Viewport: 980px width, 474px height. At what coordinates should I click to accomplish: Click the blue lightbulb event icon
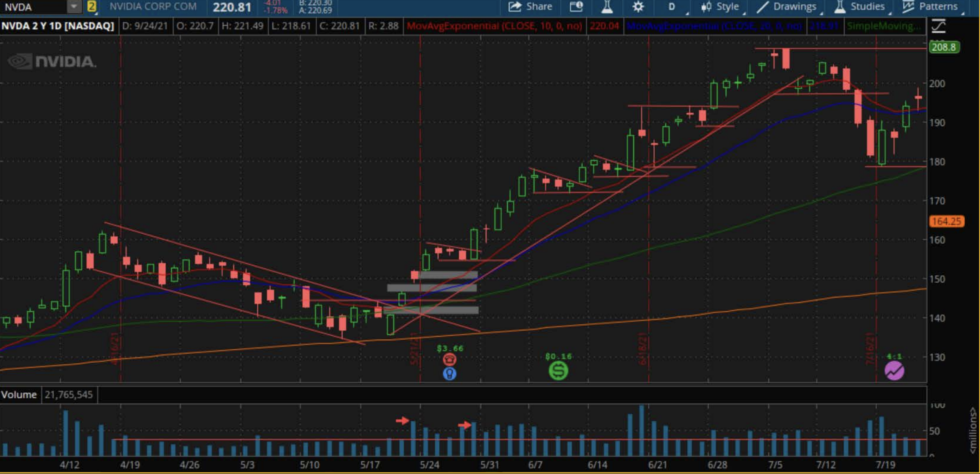(449, 374)
